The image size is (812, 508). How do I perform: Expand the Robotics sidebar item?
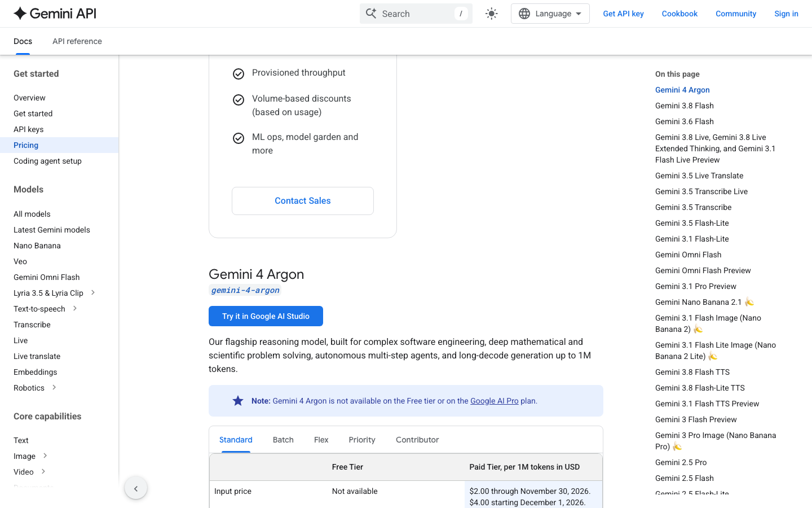(54, 387)
